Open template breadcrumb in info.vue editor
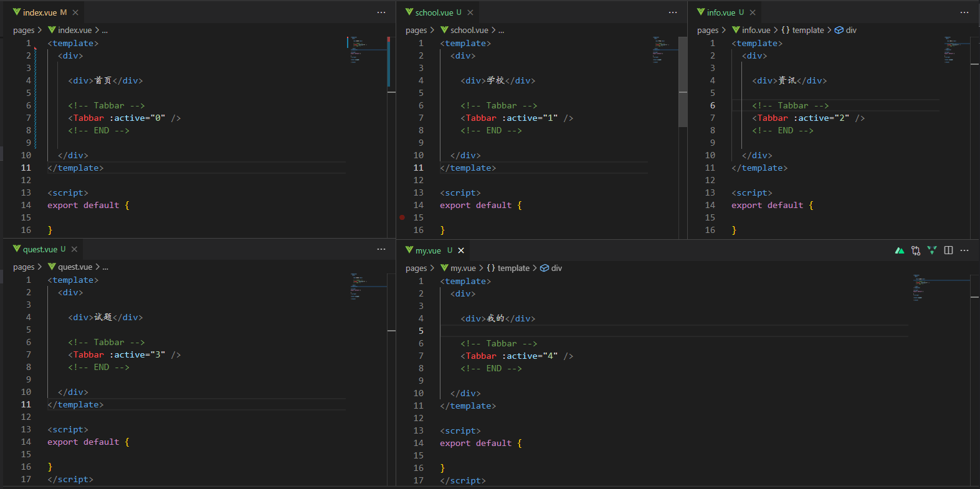The width and height of the screenshot is (980, 489). [x=802, y=30]
